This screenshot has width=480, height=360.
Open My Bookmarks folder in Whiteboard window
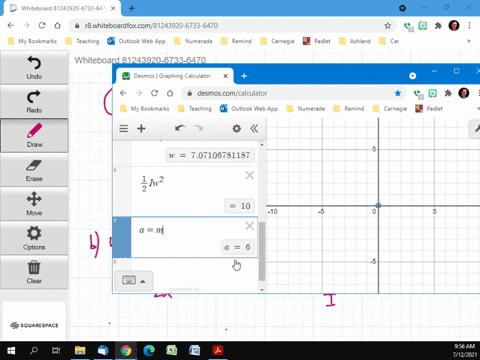coord(32,41)
